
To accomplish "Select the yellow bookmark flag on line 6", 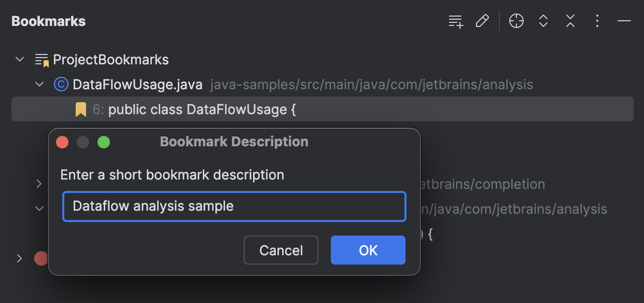I will (80, 109).
